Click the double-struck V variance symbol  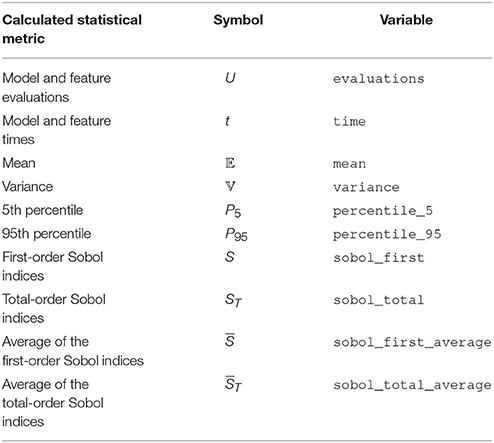[230, 187]
